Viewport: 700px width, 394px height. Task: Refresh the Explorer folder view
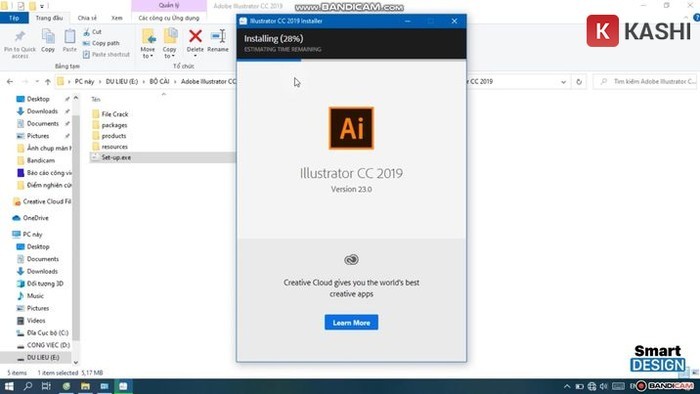point(579,82)
